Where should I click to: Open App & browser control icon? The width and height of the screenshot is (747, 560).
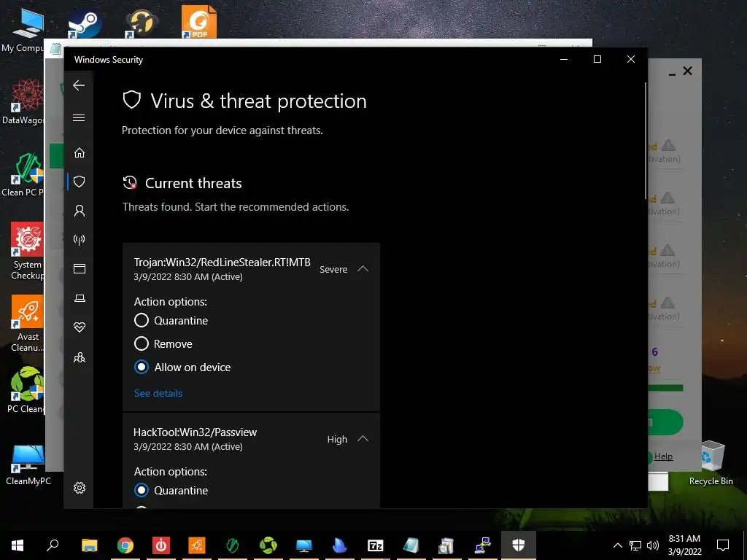coord(80,268)
